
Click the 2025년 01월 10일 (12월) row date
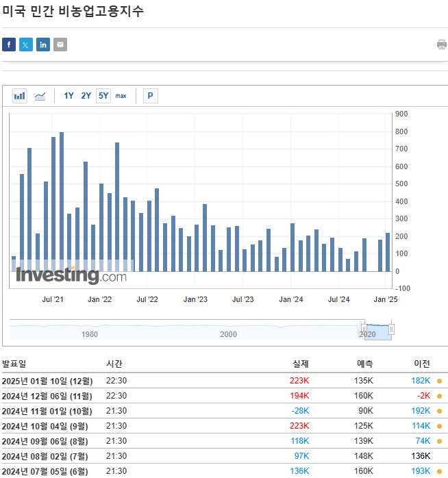point(47,381)
